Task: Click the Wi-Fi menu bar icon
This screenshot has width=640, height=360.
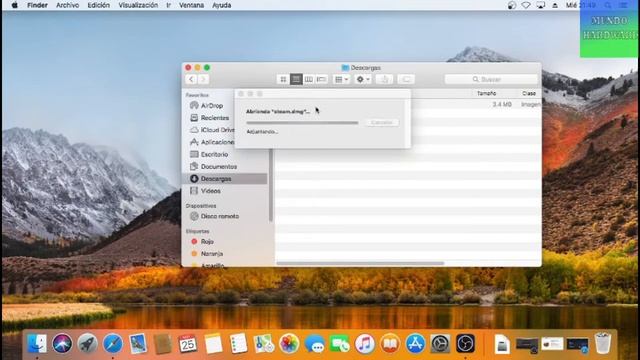Action: click(526, 5)
